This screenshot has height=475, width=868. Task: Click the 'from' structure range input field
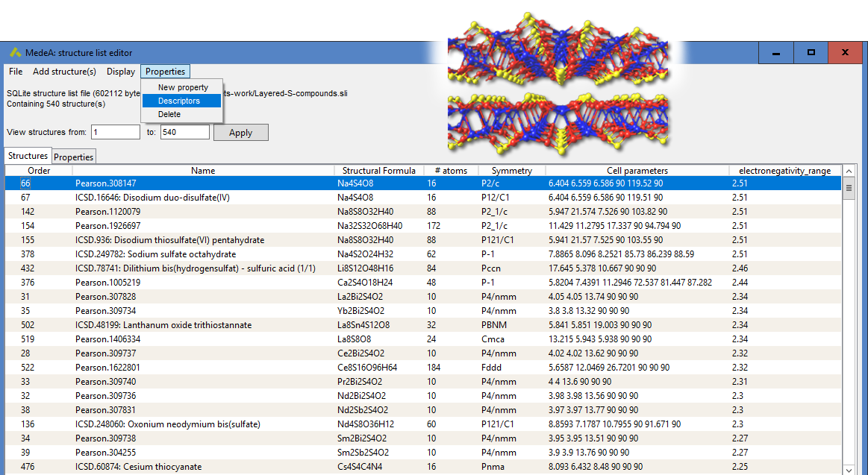pos(115,131)
